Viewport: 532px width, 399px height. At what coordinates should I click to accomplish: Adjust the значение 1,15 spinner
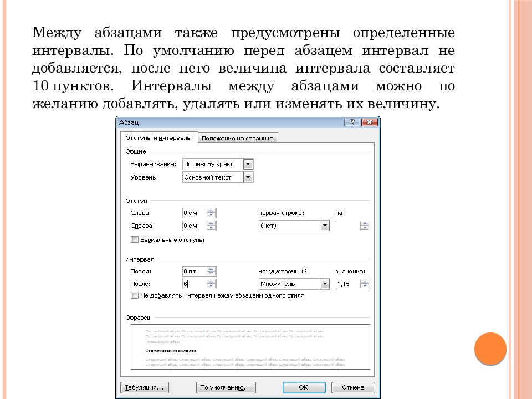click(x=365, y=284)
